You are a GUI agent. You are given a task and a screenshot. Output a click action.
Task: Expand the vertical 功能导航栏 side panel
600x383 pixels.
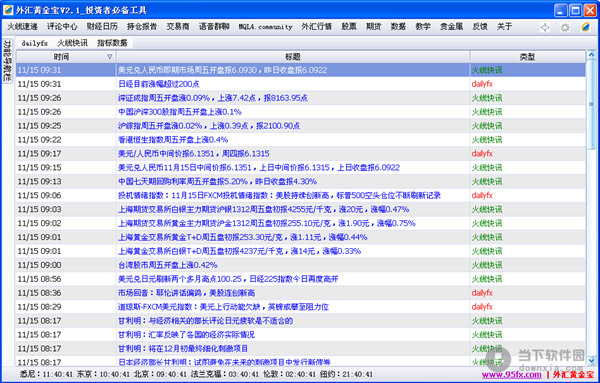point(7,60)
